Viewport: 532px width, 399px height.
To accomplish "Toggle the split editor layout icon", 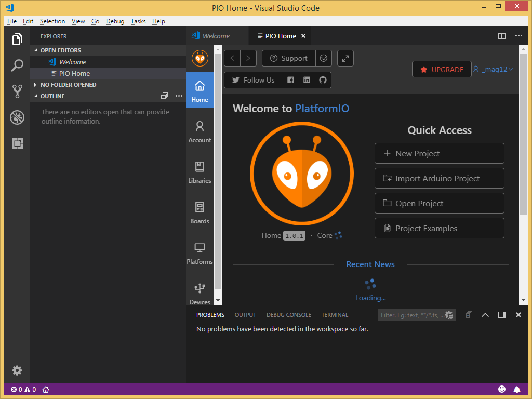I will [x=501, y=36].
